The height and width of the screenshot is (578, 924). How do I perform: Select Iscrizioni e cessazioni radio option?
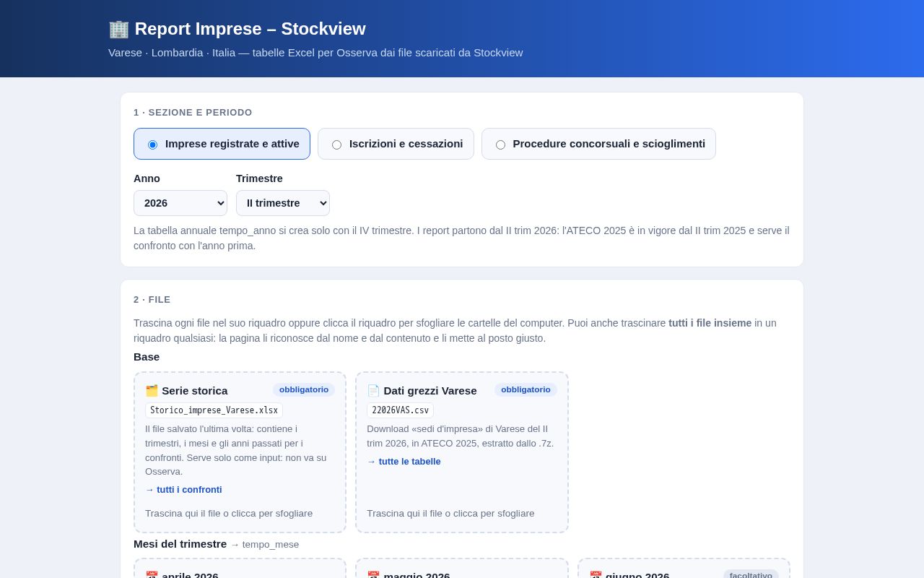pyautogui.click(x=336, y=144)
